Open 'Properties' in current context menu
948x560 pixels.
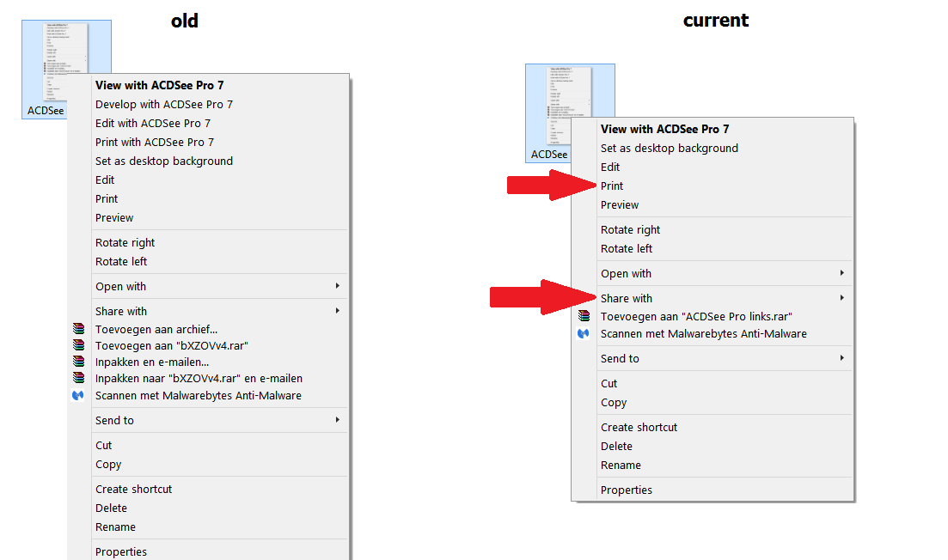627,490
